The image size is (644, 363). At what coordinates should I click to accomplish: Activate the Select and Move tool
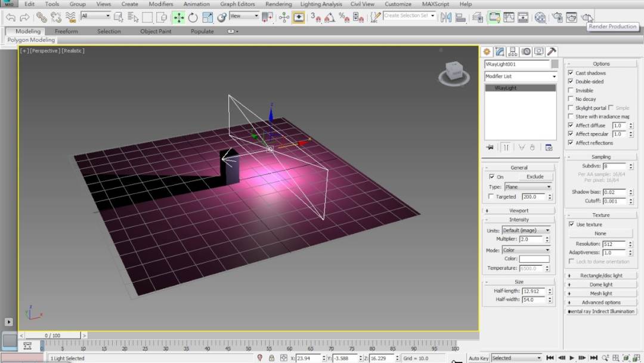pos(179,17)
